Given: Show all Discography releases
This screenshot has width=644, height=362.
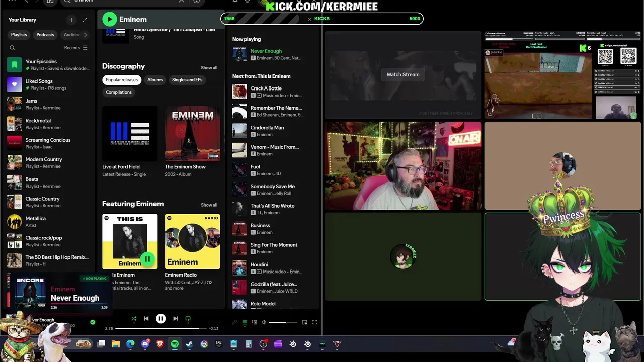Looking at the screenshot, I should pos(209,68).
